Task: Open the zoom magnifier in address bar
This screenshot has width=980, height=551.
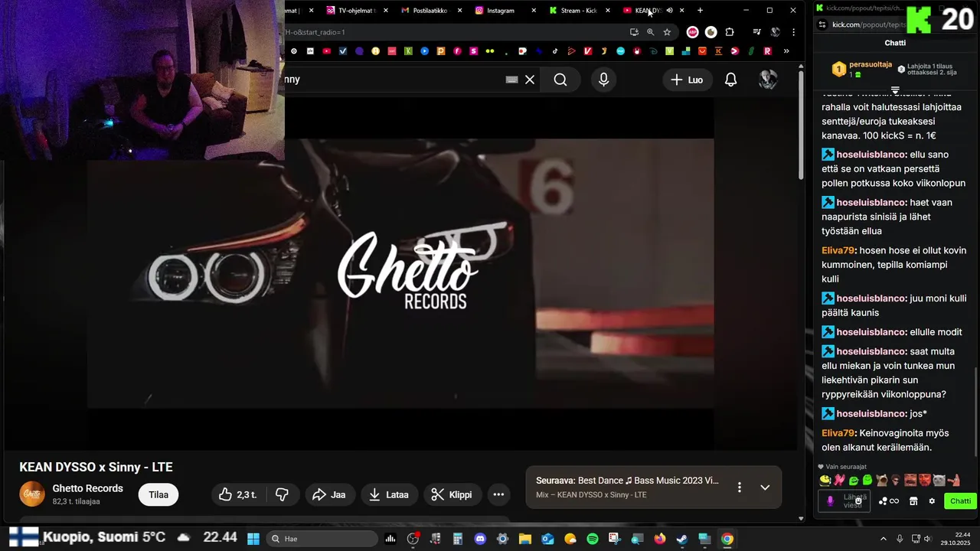Action: (650, 32)
